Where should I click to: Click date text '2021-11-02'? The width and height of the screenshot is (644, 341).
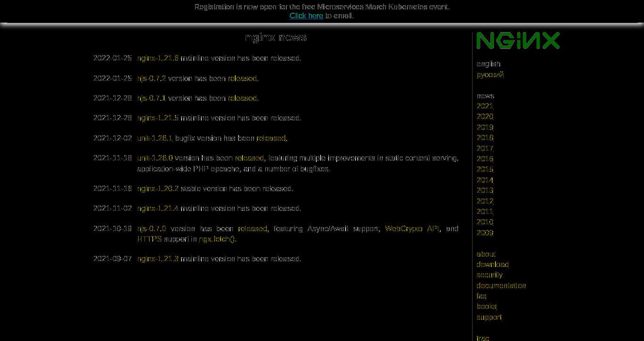coord(113,208)
